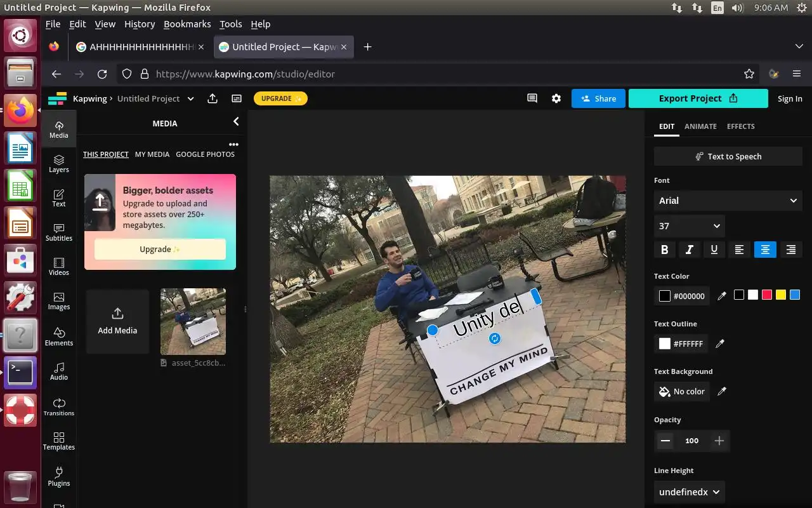The image size is (812, 508).
Task: Switch to the ANIMATE tab
Action: (x=700, y=126)
